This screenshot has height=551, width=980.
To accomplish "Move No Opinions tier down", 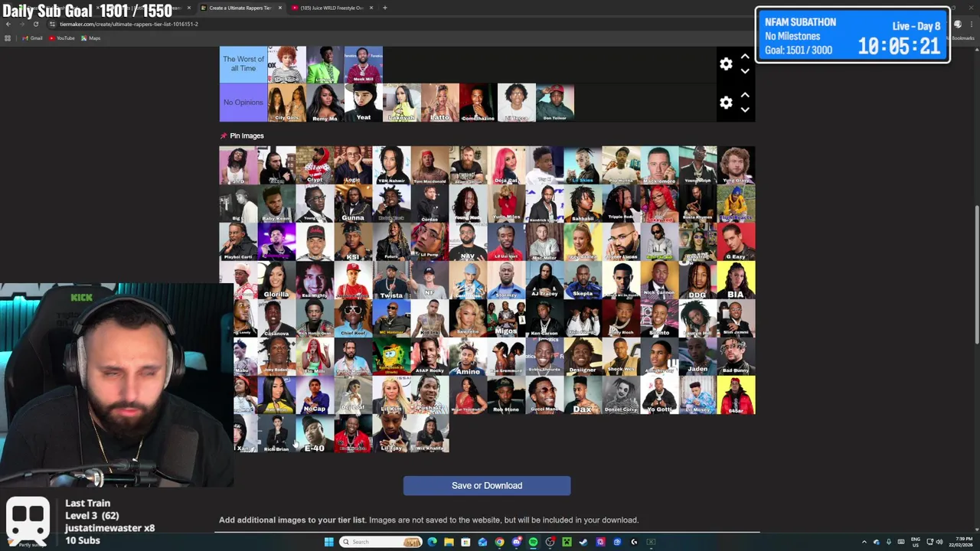I will click(745, 109).
